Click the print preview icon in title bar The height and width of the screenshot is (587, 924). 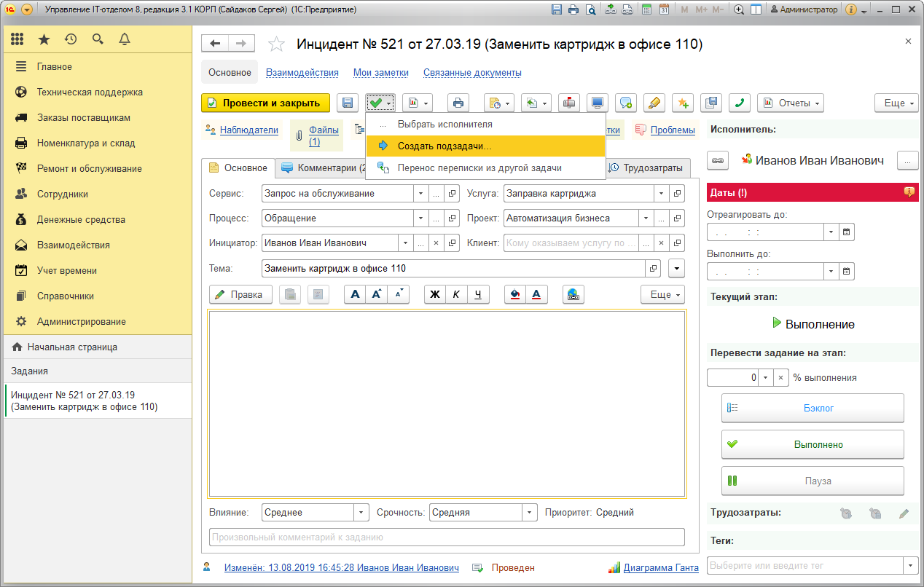click(x=591, y=9)
